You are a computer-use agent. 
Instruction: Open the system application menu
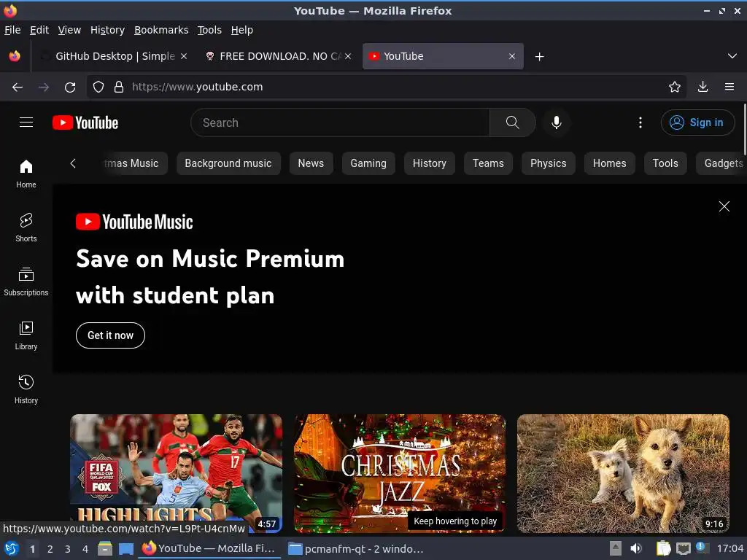pyautogui.click(x=11, y=548)
